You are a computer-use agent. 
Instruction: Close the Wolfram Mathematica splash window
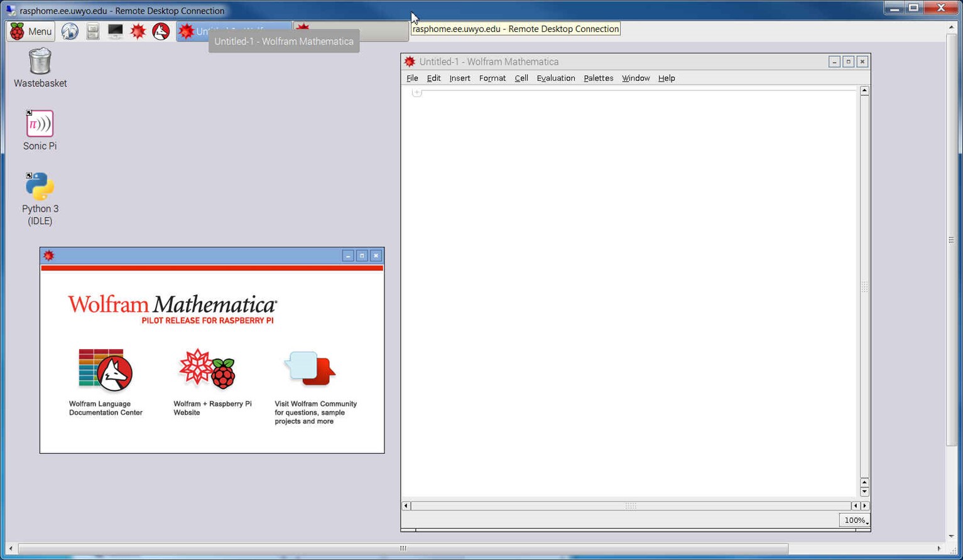click(x=376, y=256)
